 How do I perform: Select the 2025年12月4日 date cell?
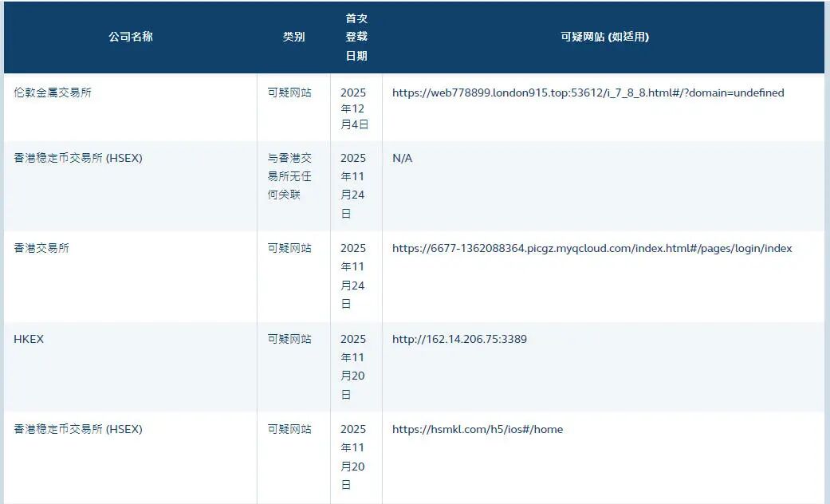[x=354, y=108]
